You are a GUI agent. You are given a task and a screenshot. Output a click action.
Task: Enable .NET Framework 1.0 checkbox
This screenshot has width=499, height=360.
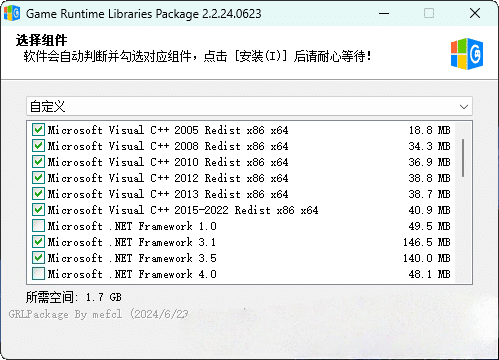(38, 226)
